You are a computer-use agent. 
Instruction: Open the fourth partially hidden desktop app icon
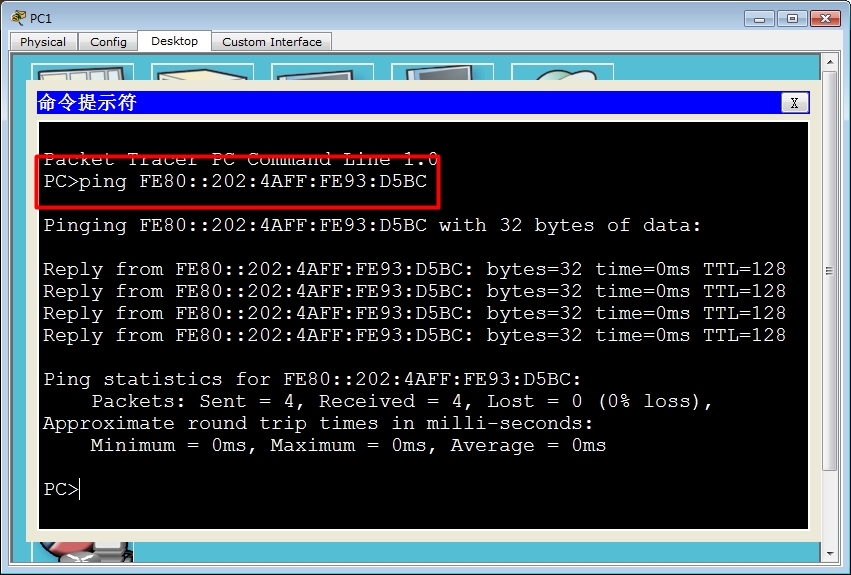coord(442,75)
